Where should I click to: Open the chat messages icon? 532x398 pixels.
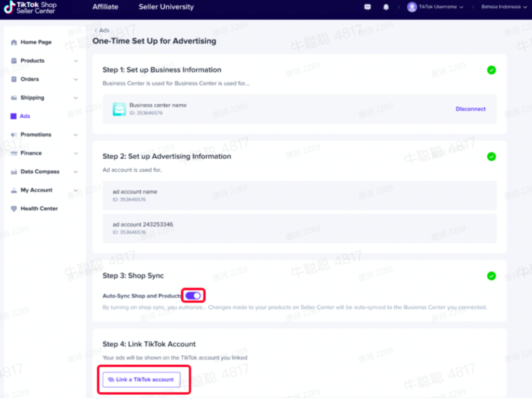click(368, 7)
